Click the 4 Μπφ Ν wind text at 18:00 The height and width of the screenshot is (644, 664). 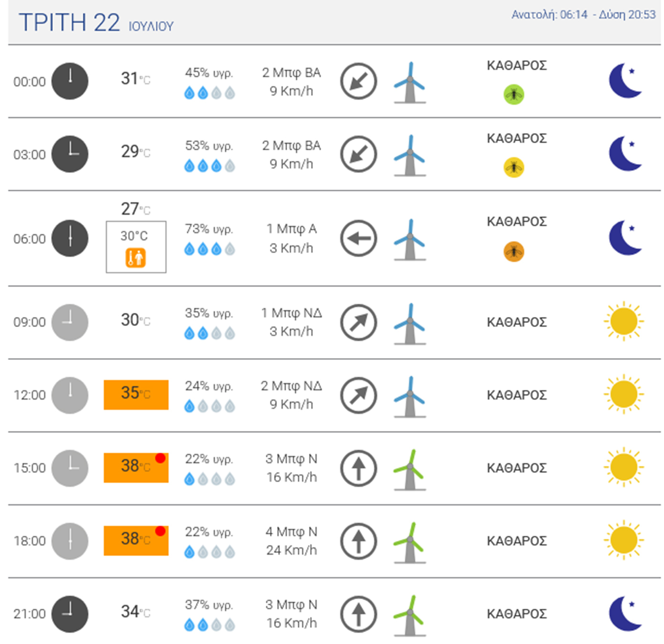291,531
